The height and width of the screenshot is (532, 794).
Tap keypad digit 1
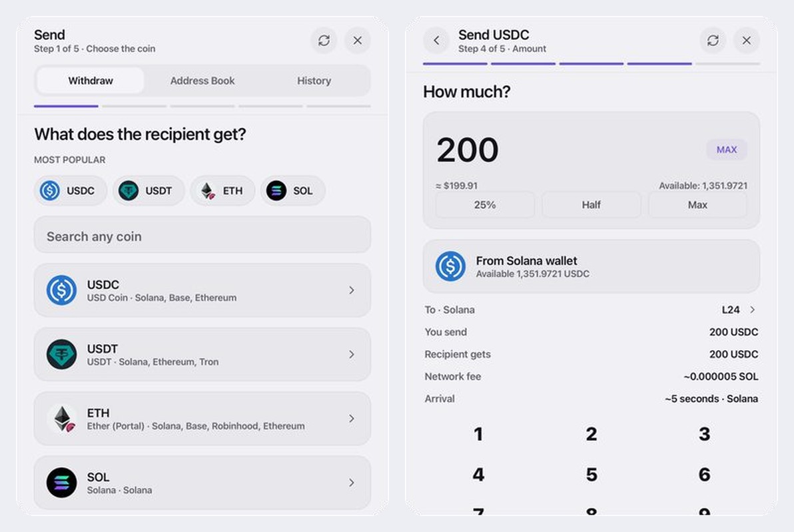pyautogui.click(x=478, y=434)
